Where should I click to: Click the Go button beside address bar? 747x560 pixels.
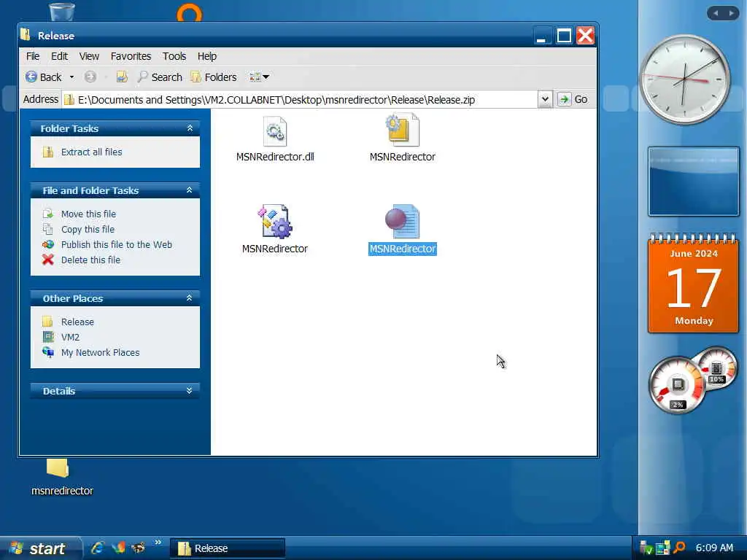[573, 99]
